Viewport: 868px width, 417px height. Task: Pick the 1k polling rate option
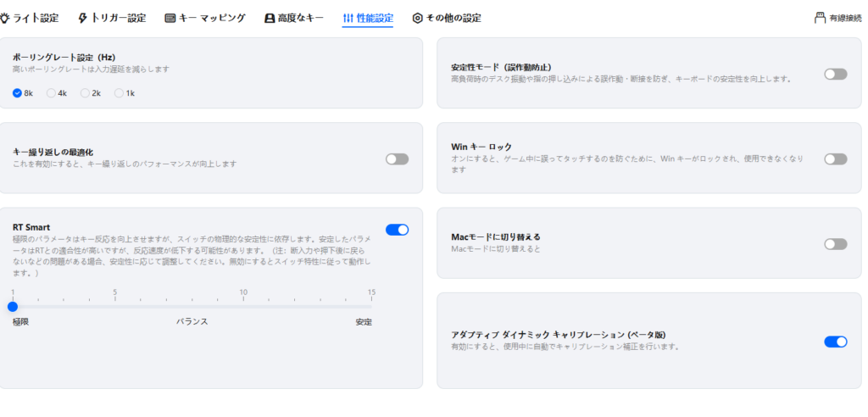tap(119, 93)
